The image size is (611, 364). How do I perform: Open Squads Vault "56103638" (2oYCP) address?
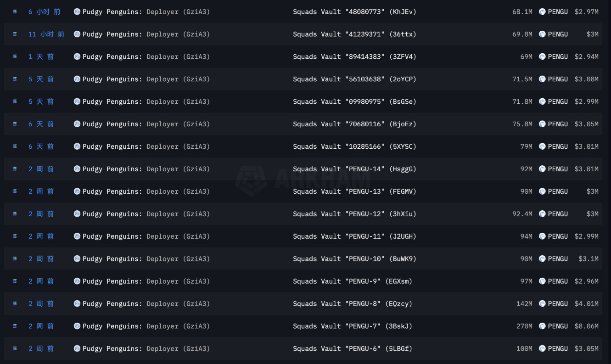[x=354, y=79]
